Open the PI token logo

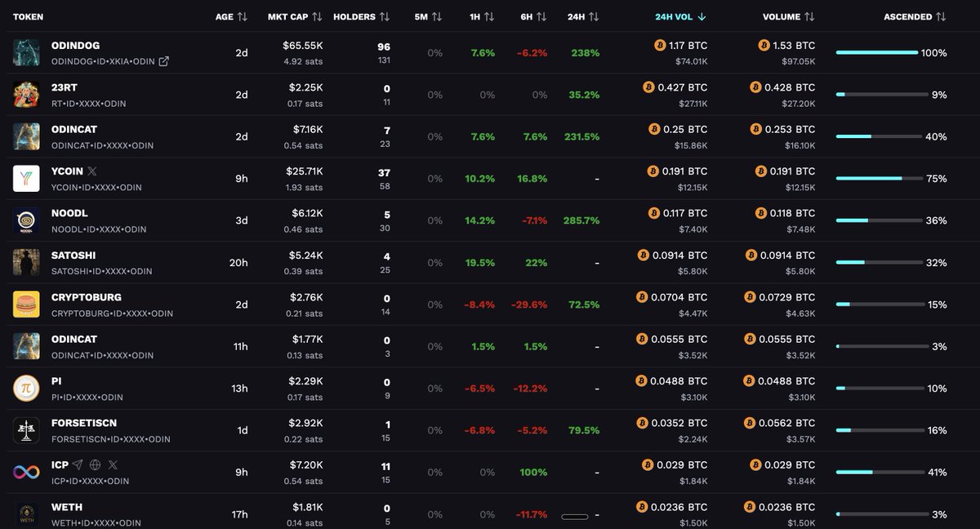[x=26, y=389]
